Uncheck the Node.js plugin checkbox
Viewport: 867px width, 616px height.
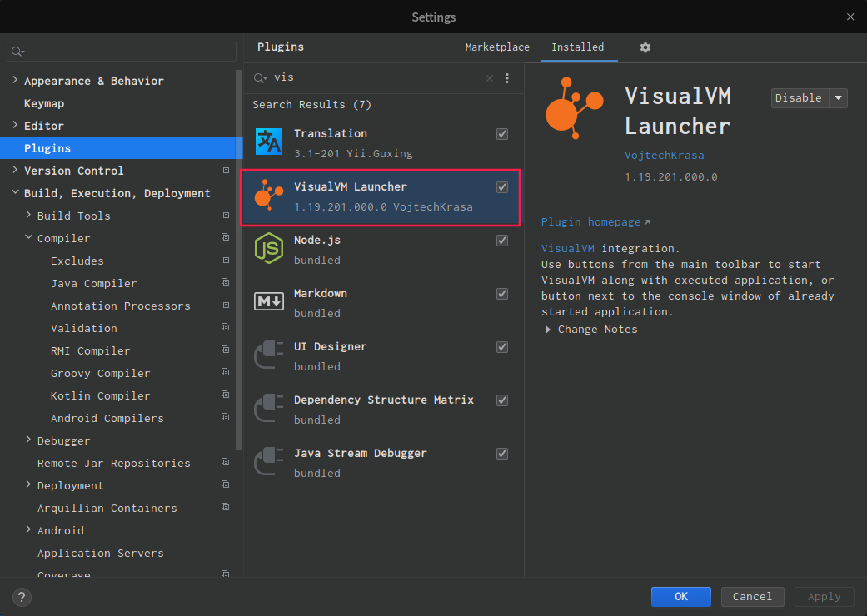click(502, 241)
